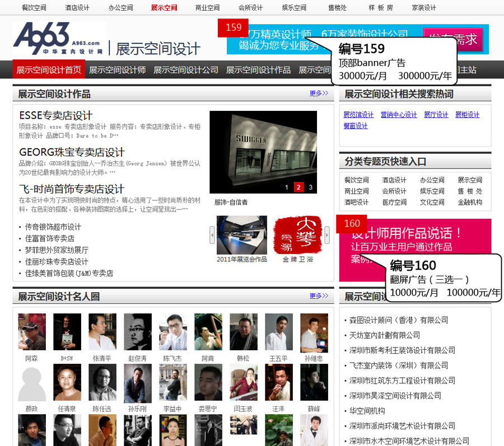Image resolution: width=504 pixels, height=446 pixels.
Task: Open 天坊室内計劃有限公司 company link
Action: pyautogui.click(x=384, y=335)
